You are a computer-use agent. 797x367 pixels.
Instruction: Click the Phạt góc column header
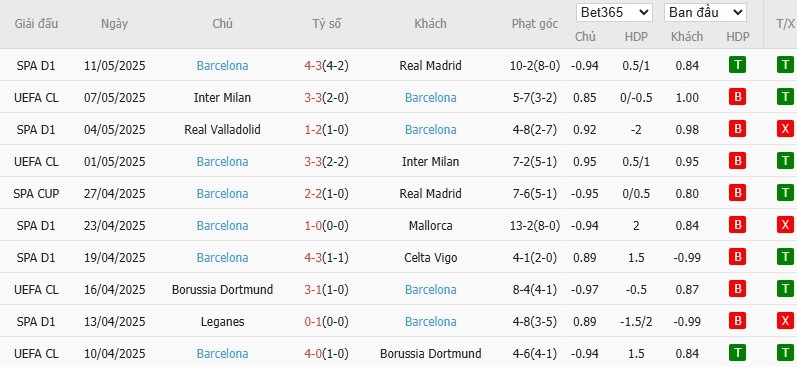click(x=535, y=24)
